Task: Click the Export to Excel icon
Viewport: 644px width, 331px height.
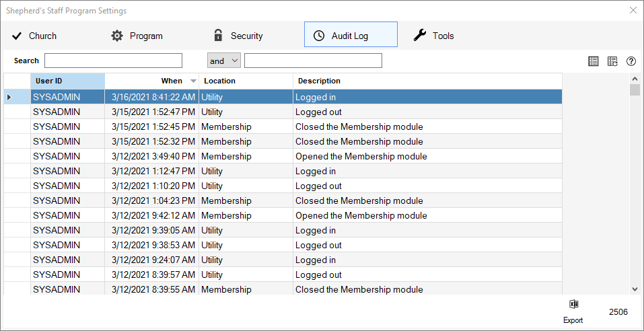Action: (573, 304)
